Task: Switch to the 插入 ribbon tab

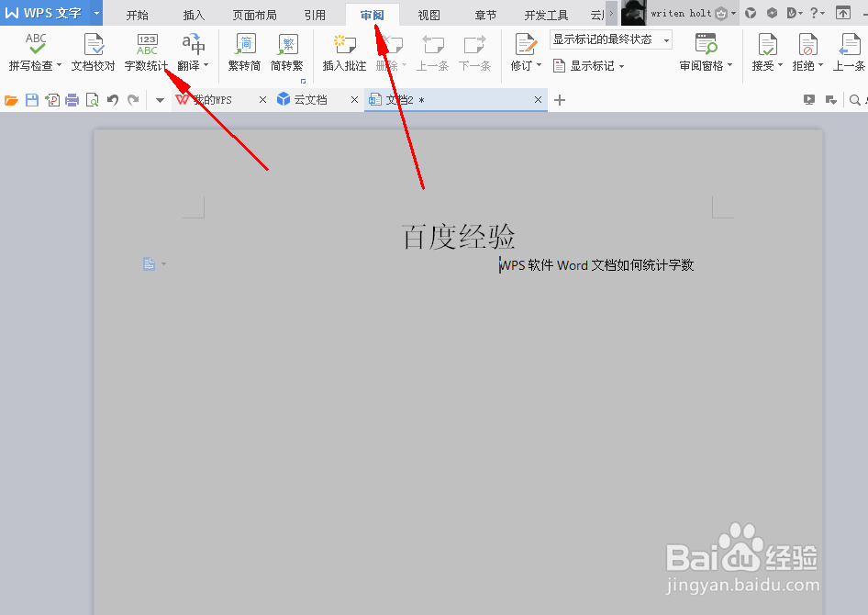Action: (194, 15)
